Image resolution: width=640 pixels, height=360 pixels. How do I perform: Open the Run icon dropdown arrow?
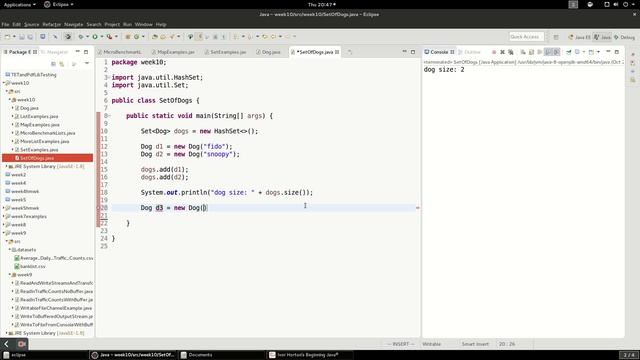pyautogui.click(x=102, y=37)
